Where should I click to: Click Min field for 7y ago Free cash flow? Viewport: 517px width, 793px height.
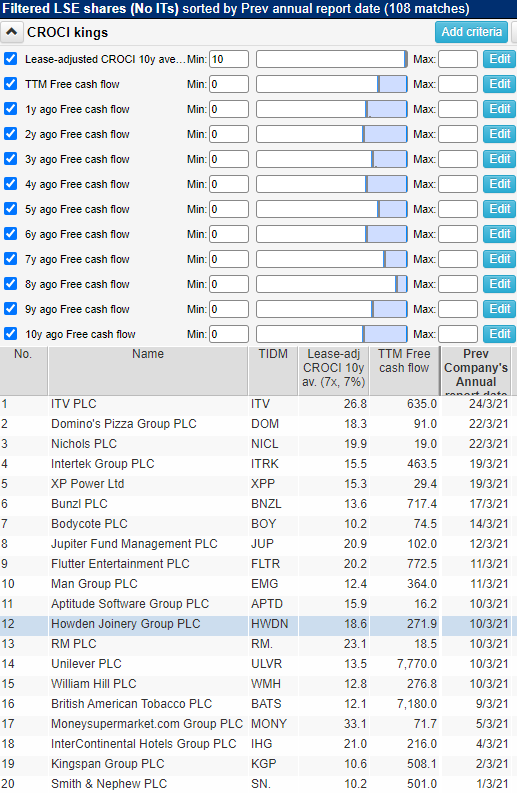point(229,259)
